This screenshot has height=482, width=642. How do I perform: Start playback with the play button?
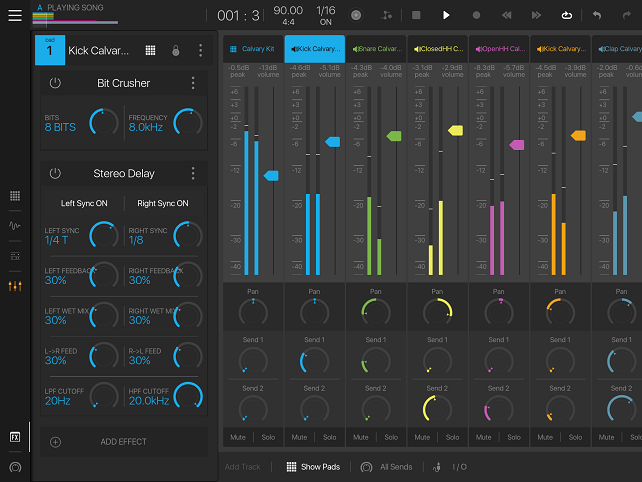point(446,15)
